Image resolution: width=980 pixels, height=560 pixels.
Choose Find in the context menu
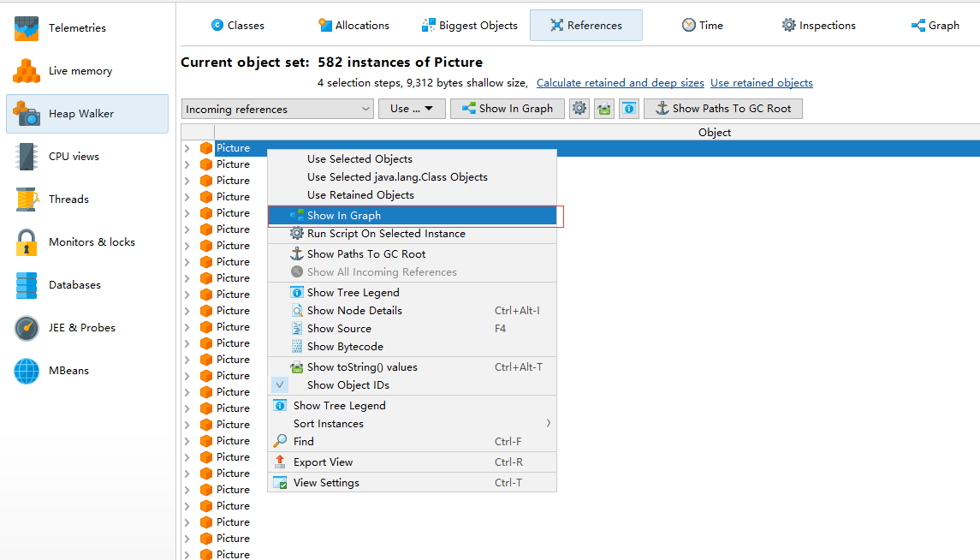[412, 442]
